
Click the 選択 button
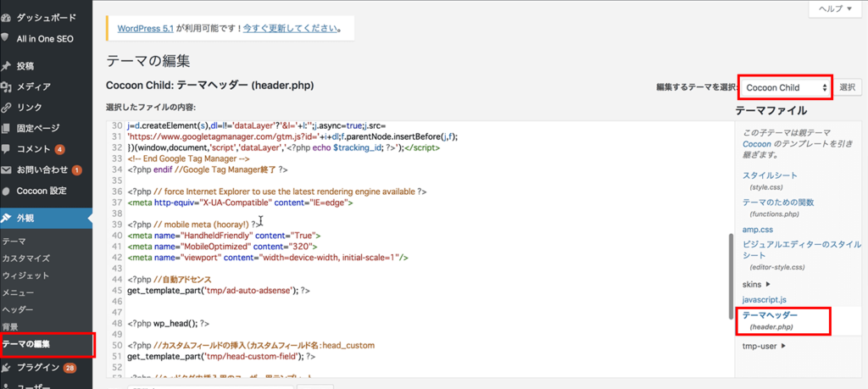[848, 87]
